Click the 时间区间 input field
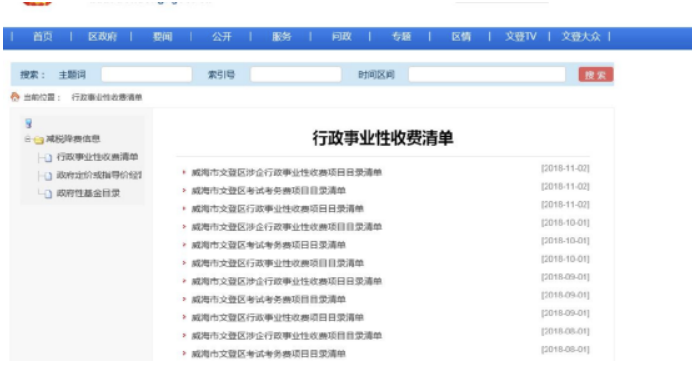The width and height of the screenshot is (692, 365). tap(487, 75)
